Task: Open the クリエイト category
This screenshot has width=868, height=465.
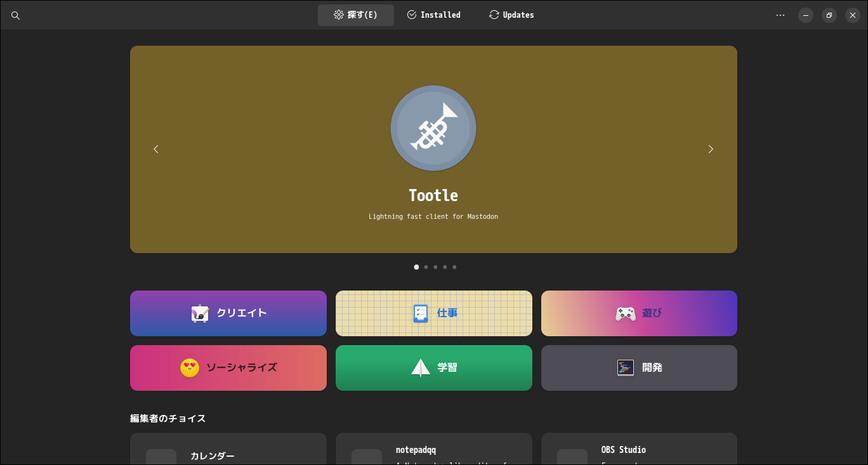Action: [x=228, y=313]
